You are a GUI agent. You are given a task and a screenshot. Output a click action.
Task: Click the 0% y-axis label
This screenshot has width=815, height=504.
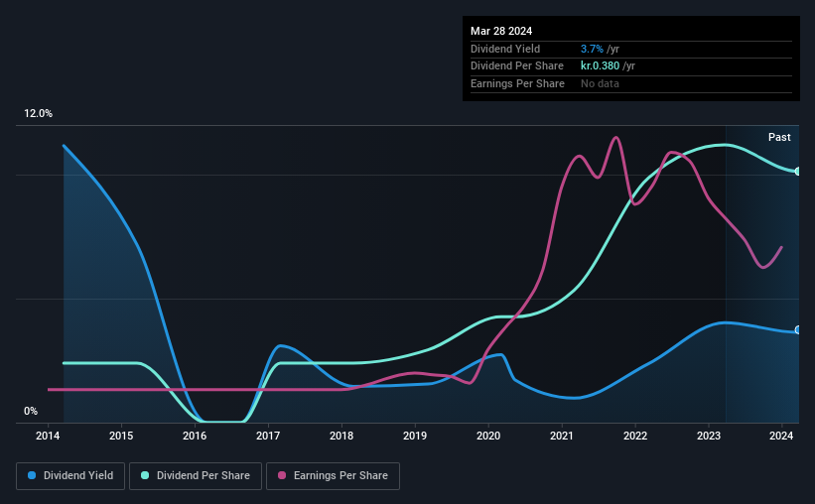(31, 412)
